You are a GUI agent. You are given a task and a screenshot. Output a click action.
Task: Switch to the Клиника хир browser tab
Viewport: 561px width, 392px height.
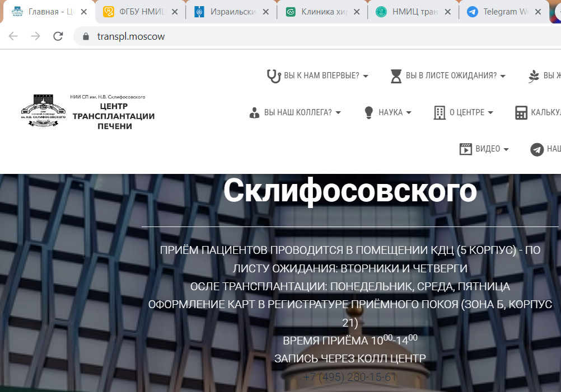(x=322, y=12)
